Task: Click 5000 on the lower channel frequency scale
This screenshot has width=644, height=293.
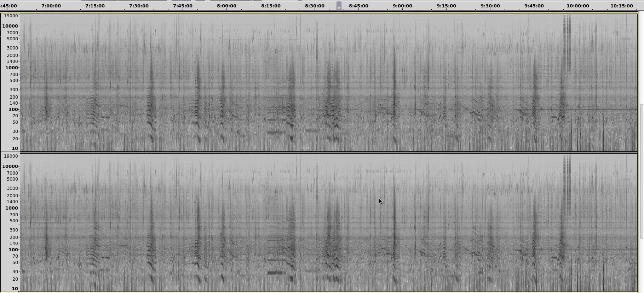Action: (x=12, y=179)
